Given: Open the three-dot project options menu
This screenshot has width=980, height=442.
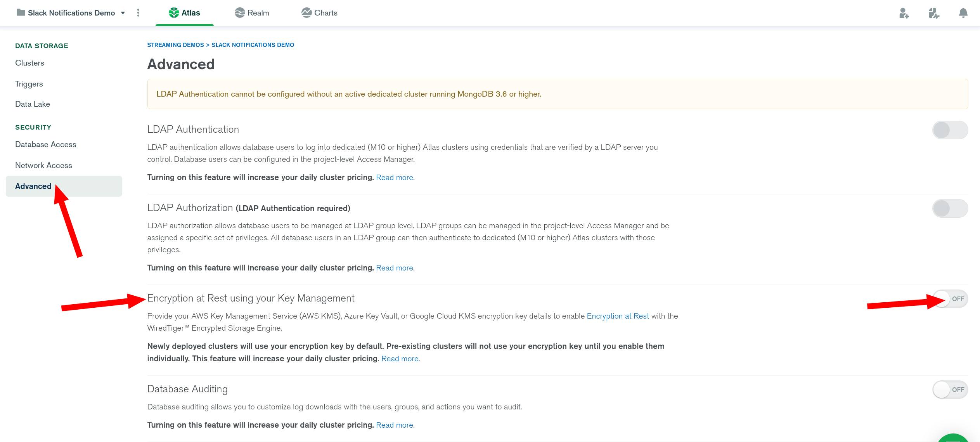Looking at the screenshot, I should [x=138, y=13].
